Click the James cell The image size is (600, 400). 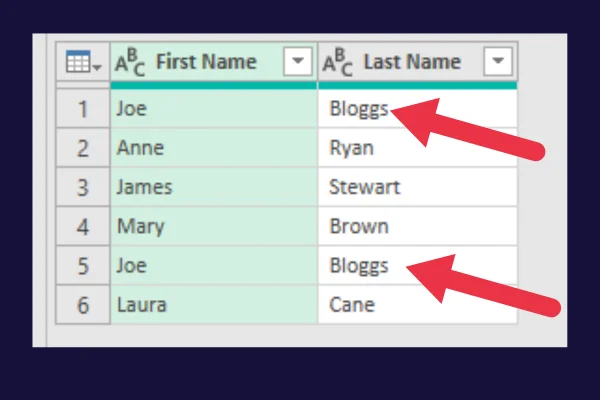click(x=214, y=187)
